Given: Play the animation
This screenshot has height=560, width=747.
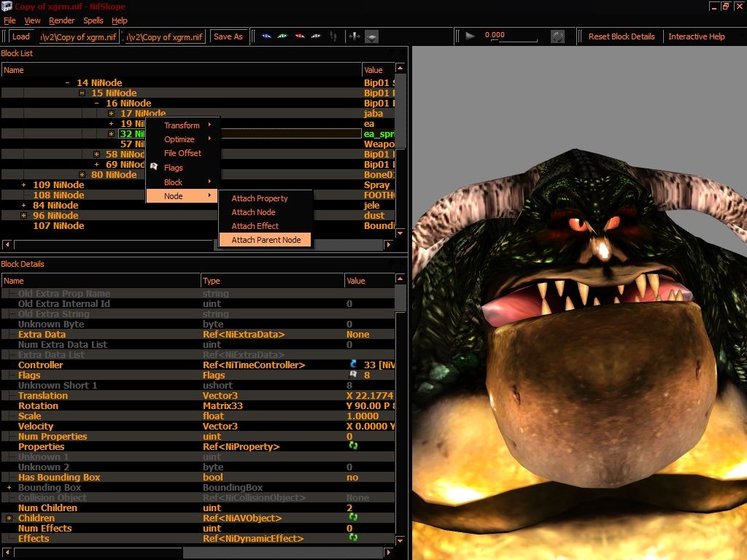Looking at the screenshot, I should tap(470, 36).
